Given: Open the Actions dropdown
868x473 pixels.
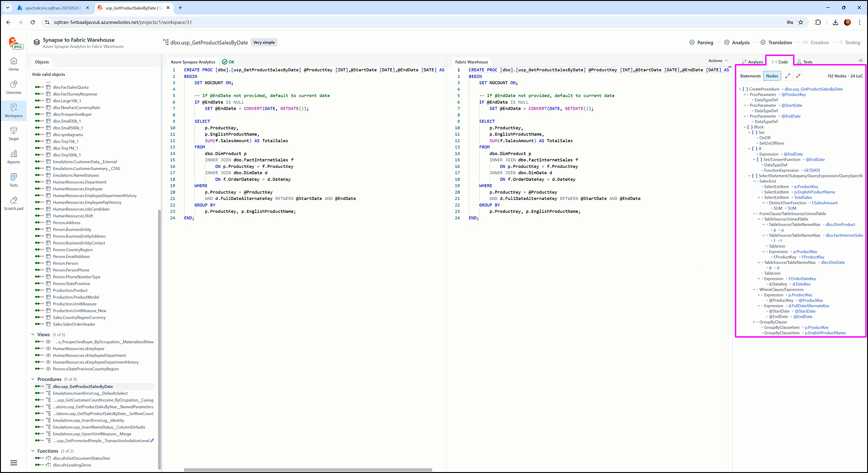Looking at the screenshot, I should pyautogui.click(x=718, y=60).
